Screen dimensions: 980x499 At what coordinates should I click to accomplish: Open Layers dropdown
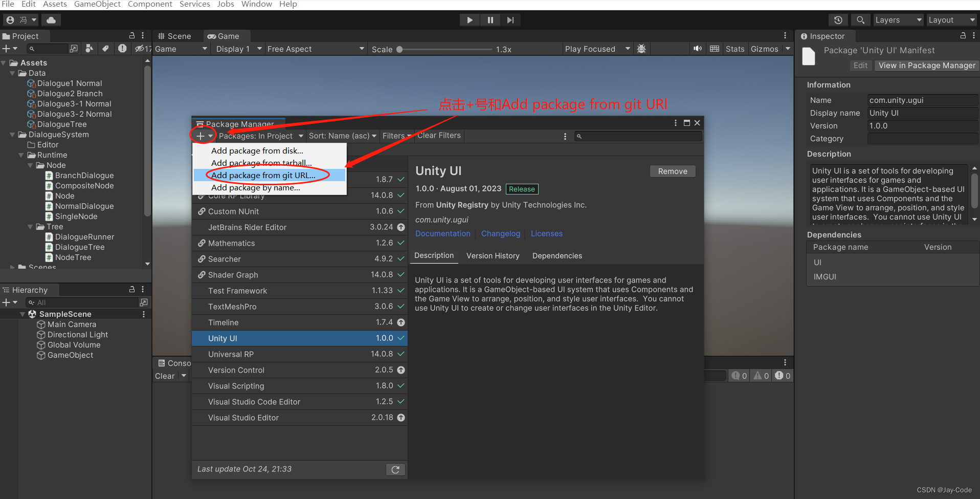[x=898, y=20]
